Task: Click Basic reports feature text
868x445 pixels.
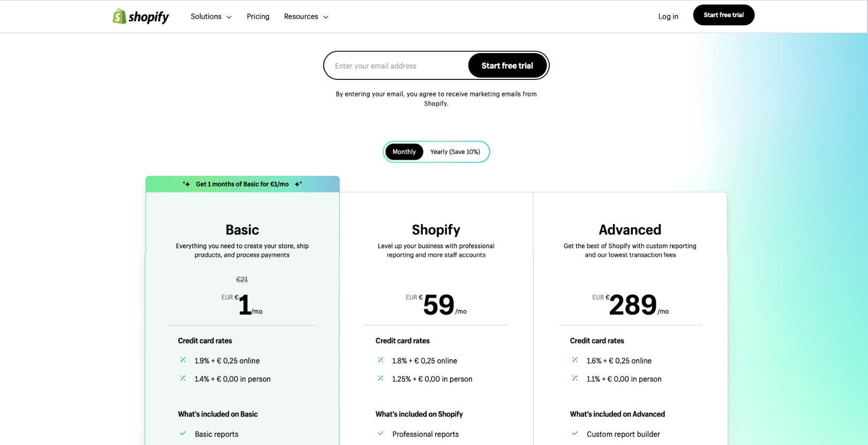Action: tap(216, 434)
